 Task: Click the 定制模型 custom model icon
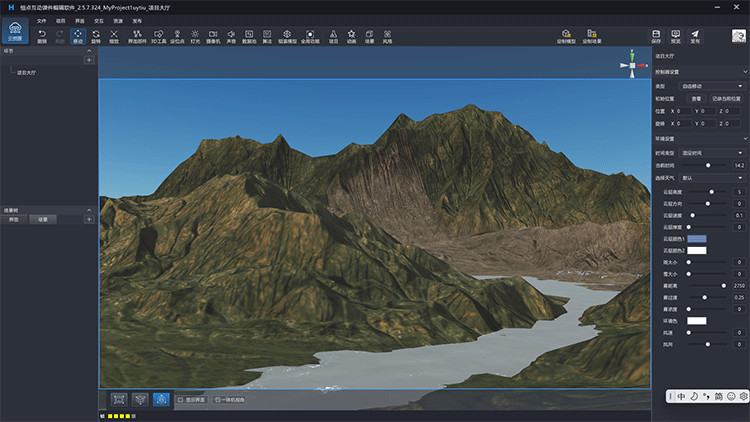(x=567, y=36)
